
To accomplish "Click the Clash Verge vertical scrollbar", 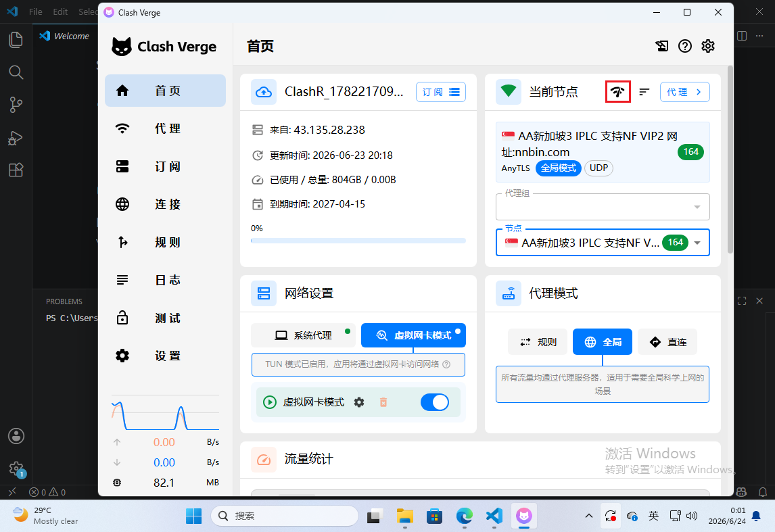I will click(x=730, y=160).
